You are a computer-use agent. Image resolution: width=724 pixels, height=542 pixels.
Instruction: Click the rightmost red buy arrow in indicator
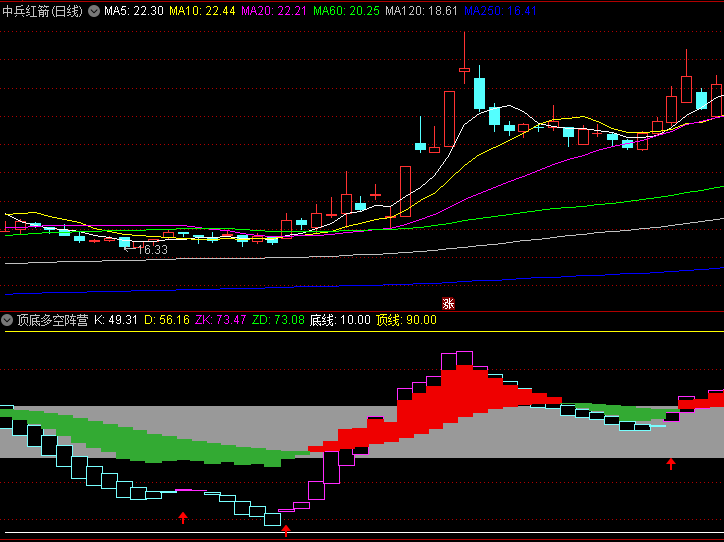671,464
